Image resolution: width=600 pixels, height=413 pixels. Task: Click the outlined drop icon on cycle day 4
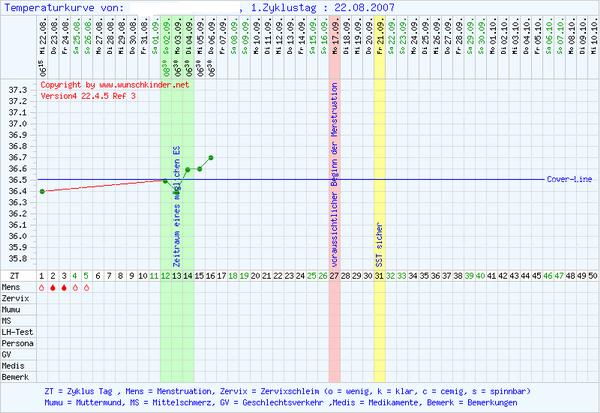[75, 287]
